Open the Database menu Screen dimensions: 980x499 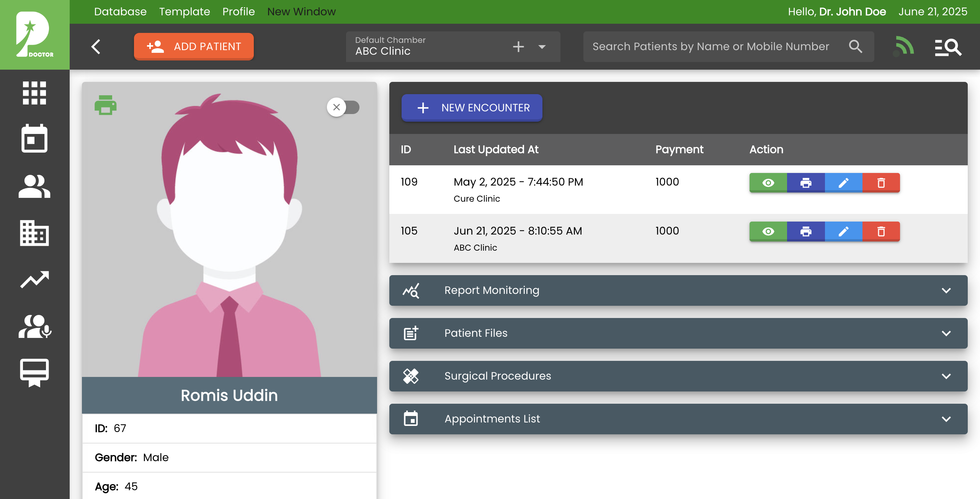point(120,11)
